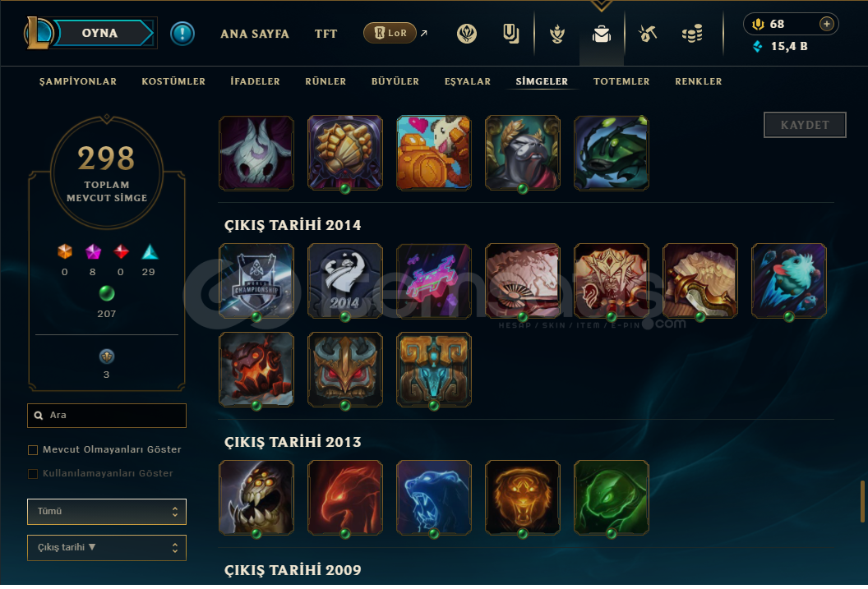Open the profile crest icon

467,34
